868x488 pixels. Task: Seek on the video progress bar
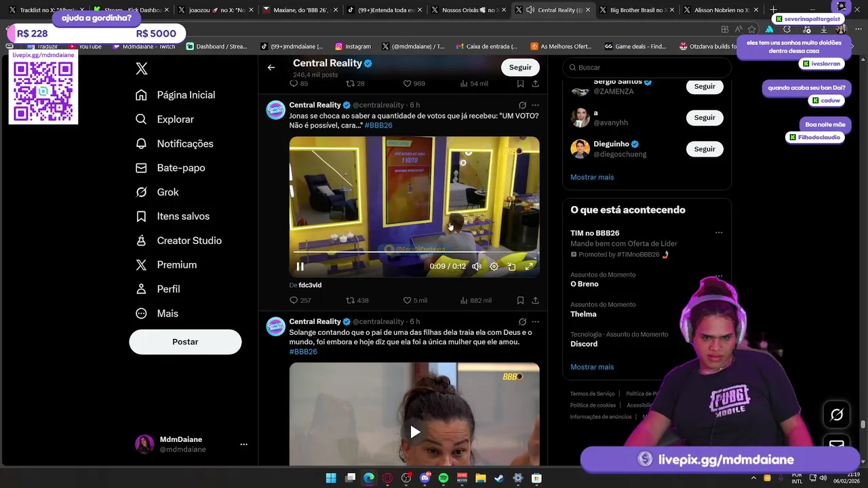pos(414,252)
